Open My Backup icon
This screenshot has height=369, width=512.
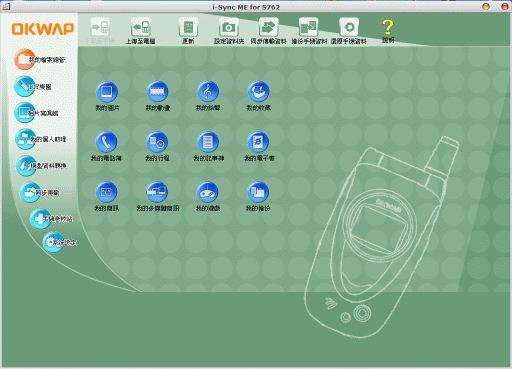pos(258,192)
